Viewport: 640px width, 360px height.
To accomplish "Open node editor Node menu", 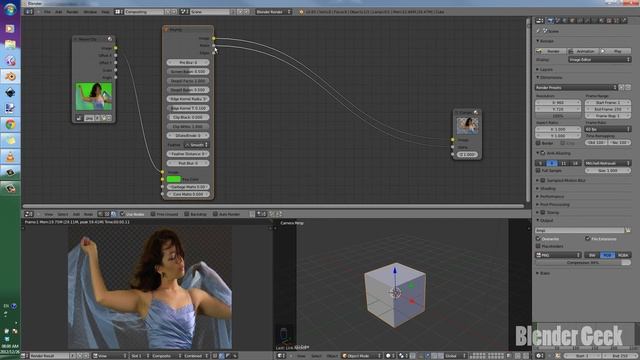I will (x=88, y=214).
